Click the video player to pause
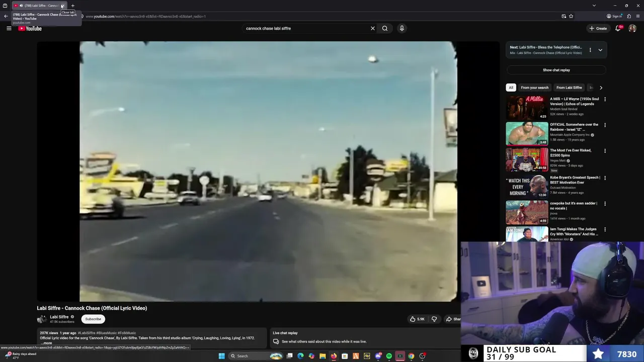Screen dimensions: 644x362 coord(268,171)
